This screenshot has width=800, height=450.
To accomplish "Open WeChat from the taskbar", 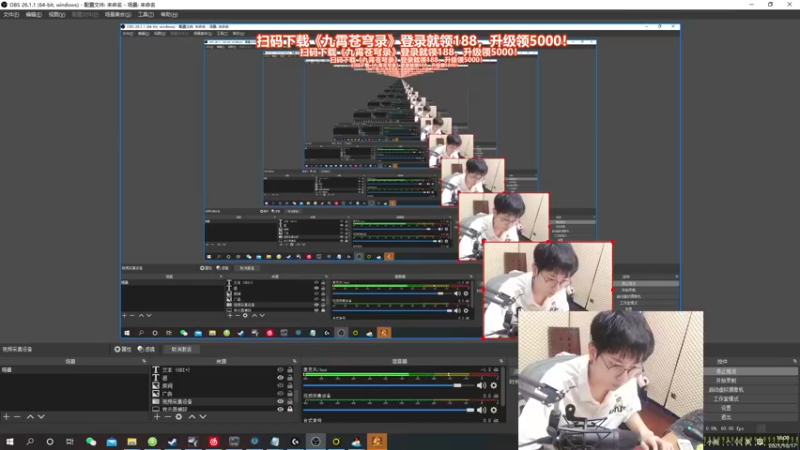I will click(91, 441).
